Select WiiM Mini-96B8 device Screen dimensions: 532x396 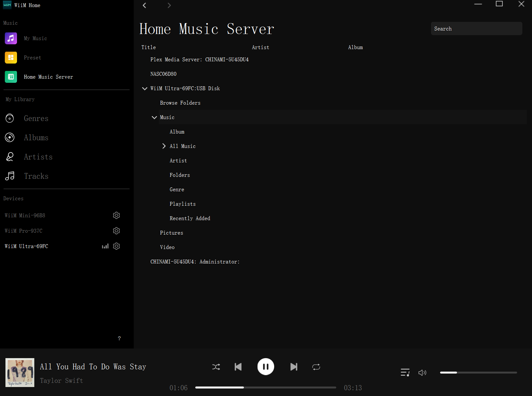tap(25, 215)
